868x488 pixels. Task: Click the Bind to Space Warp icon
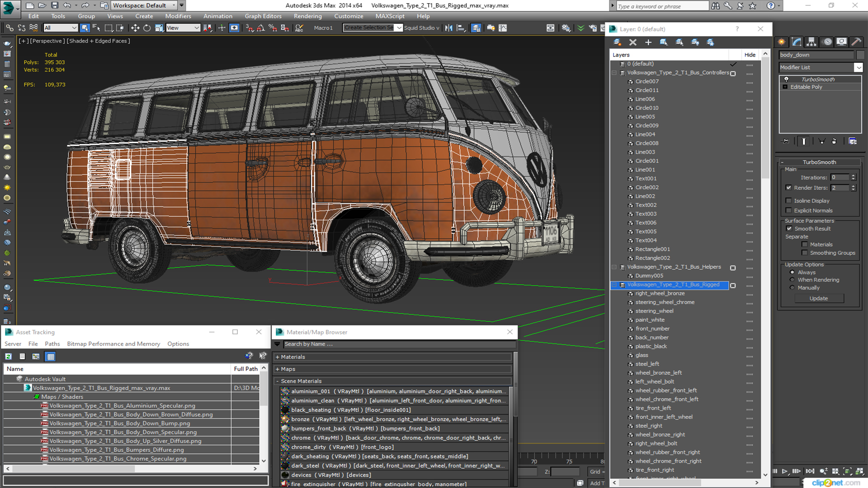pyautogui.click(x=33, y=28)
